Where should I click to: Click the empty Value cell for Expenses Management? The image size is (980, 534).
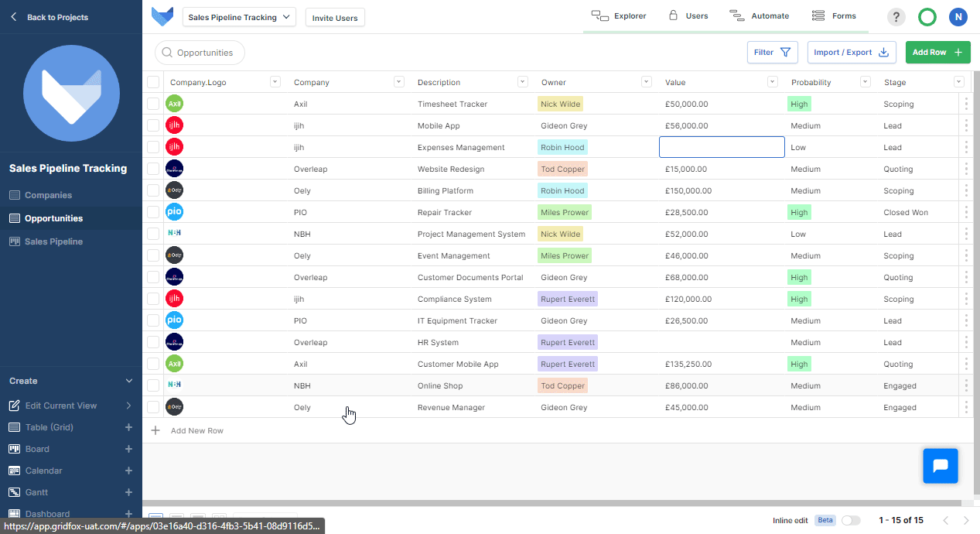[722, 147]
